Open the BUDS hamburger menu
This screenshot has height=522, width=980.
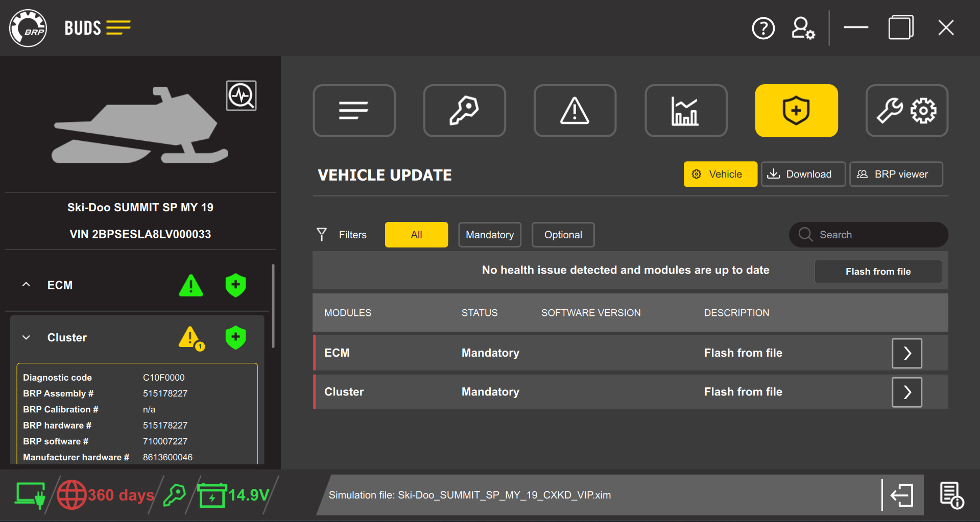pos(118,28)
